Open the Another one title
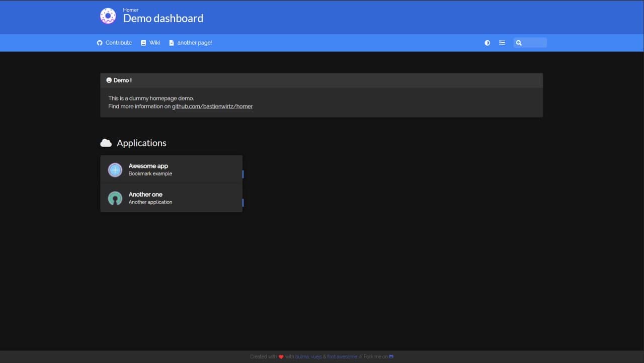Viewport: 644px width, 363px height. pyautogui.click(x=145, y=195)
